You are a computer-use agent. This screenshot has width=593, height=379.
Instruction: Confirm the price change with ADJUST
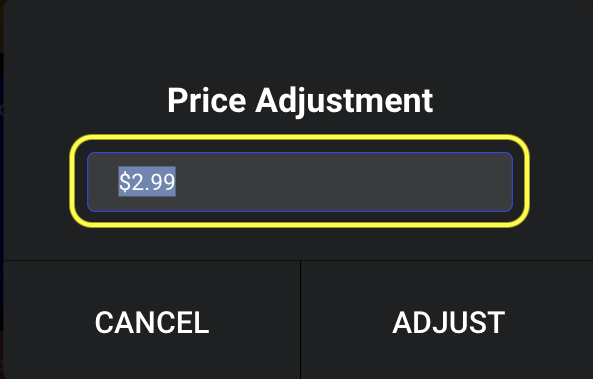coord(448,322)
